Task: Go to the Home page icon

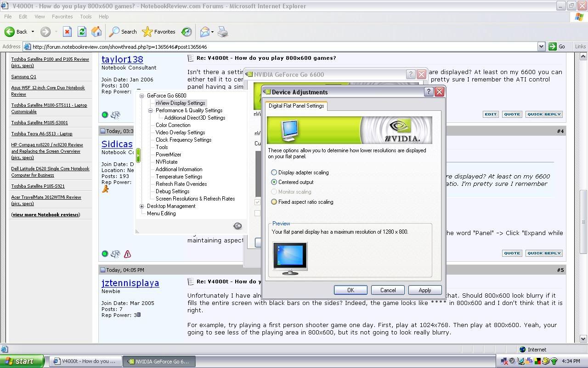Action: pyautogui.click(x=96, y=32)
